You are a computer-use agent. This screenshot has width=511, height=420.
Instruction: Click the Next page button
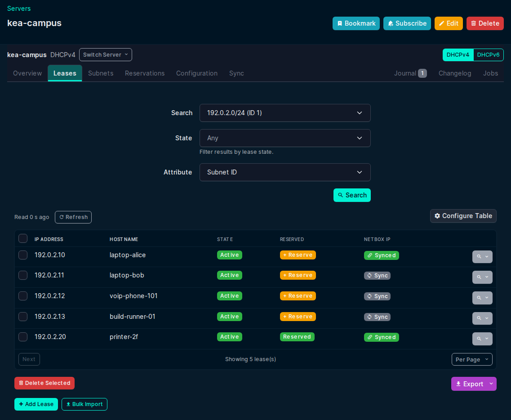point(29,359)
